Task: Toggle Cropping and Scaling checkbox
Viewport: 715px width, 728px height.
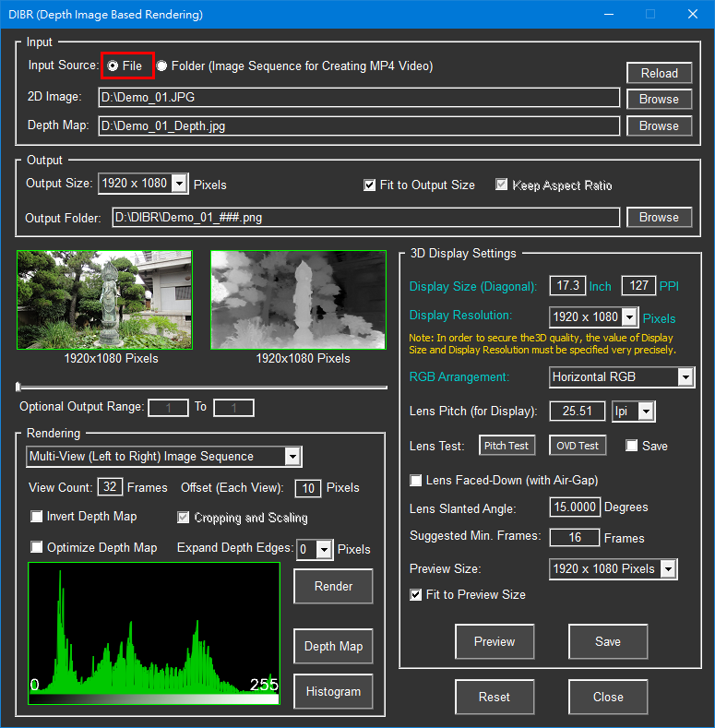Action: click(184, 518)
